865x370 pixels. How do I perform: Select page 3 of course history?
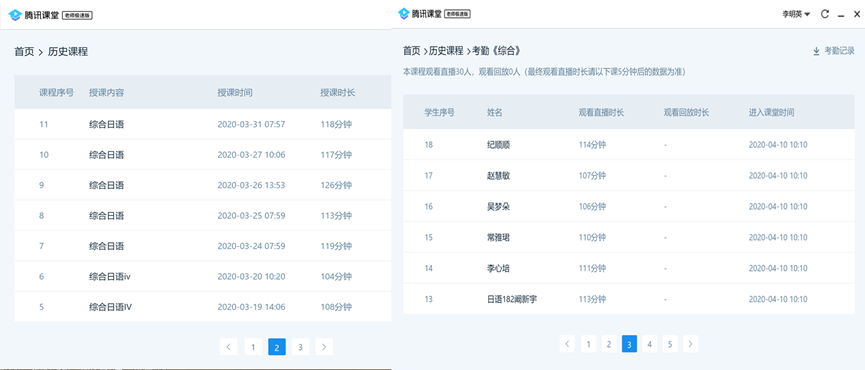pos(300,347)
